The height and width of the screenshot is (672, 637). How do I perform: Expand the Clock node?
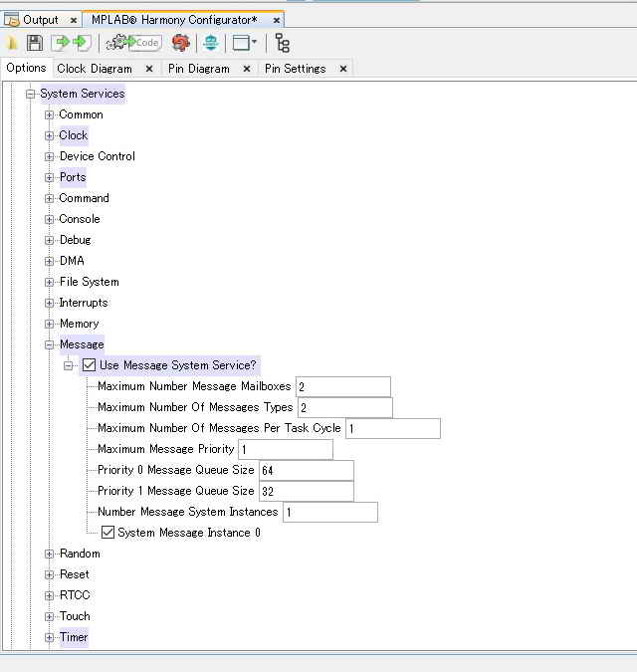pos(49,135)
